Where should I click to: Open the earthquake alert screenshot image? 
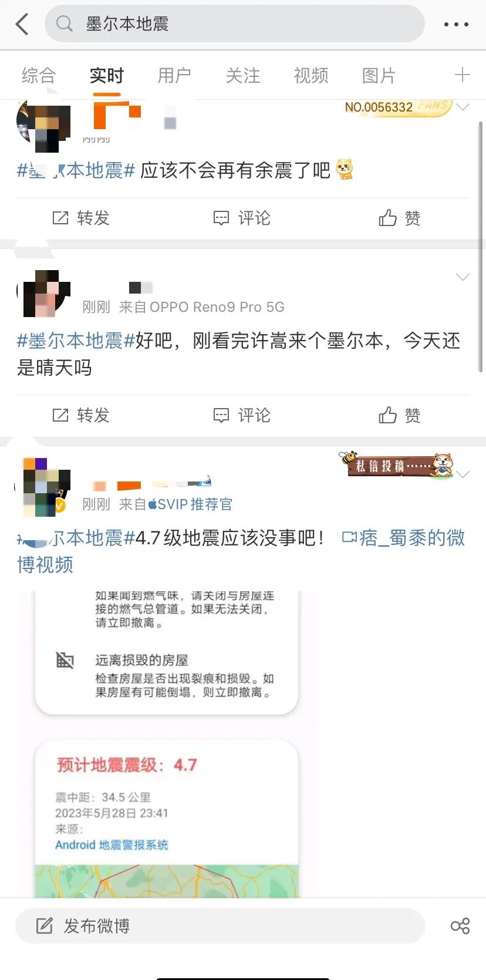167,744
